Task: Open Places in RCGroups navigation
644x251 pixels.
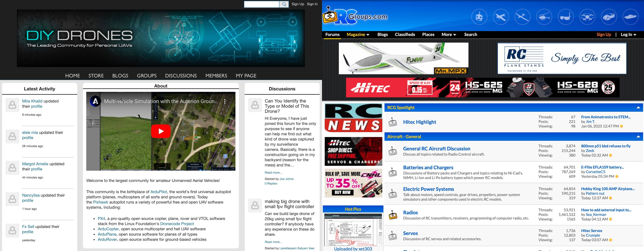Action: [428, 34]
